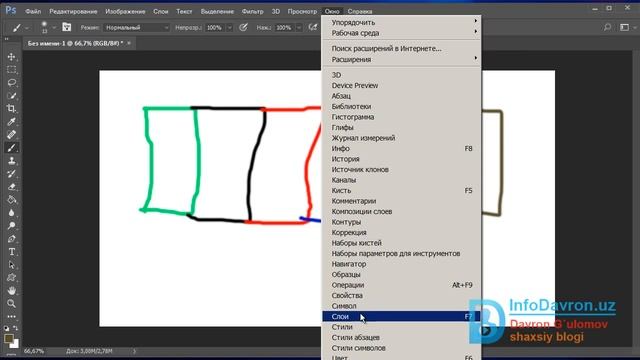This screenshot has width=640, height=360.
Task: Open the Фильтр menu
Action: tap(253, 11)
